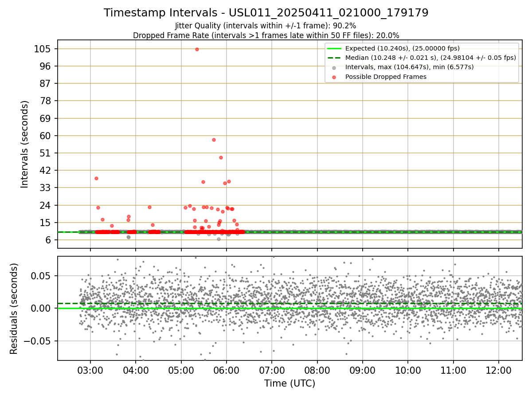Click the x-axis tick label '06:00'
This screenshot has width=532, height=399.
pyautogui.click(x=227, y=370)
